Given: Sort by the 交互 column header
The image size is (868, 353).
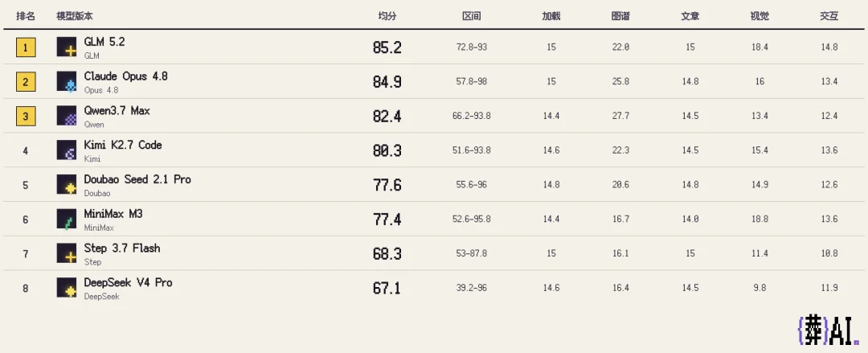Looking at the screenshot, I should point(829,16).
